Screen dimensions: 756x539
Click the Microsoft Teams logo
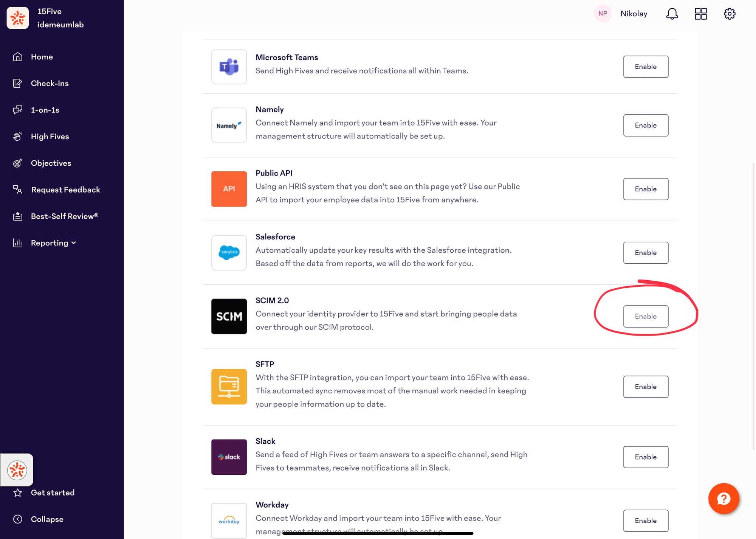[x=229, y=67]
